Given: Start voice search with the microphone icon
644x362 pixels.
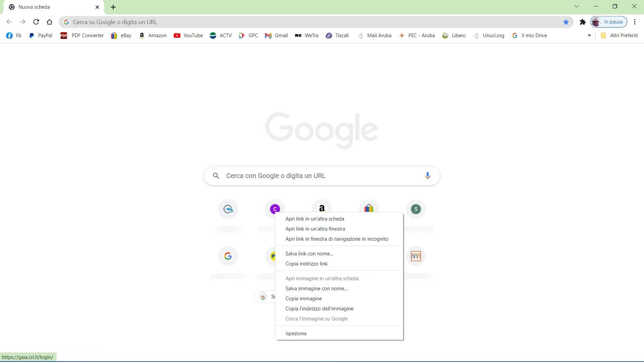Looking at the screenshot, I should [x=427, y=176].
